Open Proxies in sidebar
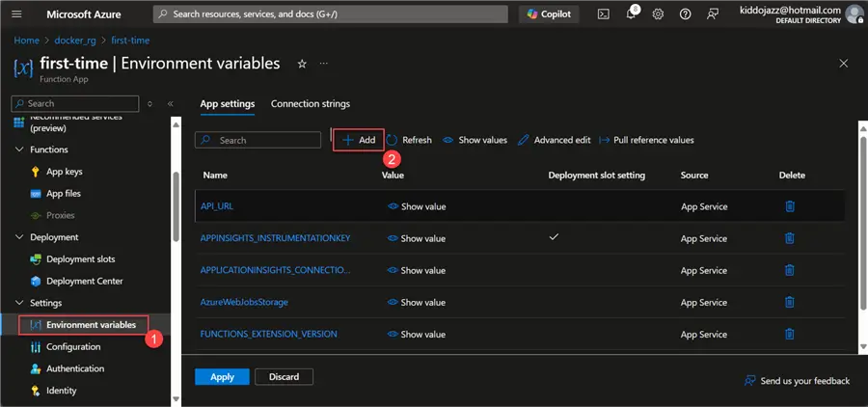 tap(61, 215)
